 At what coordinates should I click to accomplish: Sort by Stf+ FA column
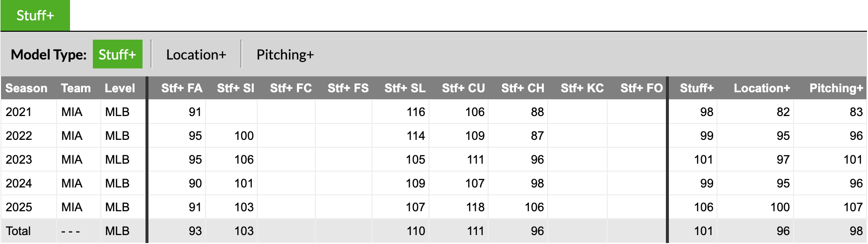pos(181,88)
